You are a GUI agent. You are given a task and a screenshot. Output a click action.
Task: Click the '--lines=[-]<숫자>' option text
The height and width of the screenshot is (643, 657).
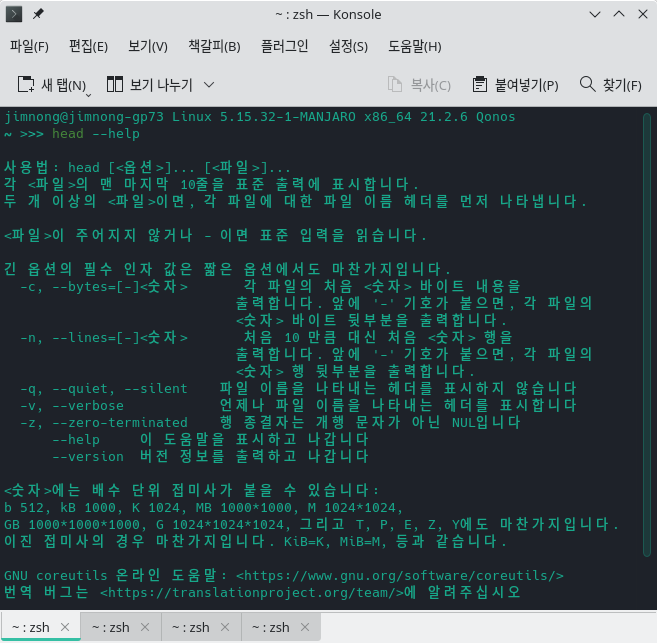coord(120,338)
